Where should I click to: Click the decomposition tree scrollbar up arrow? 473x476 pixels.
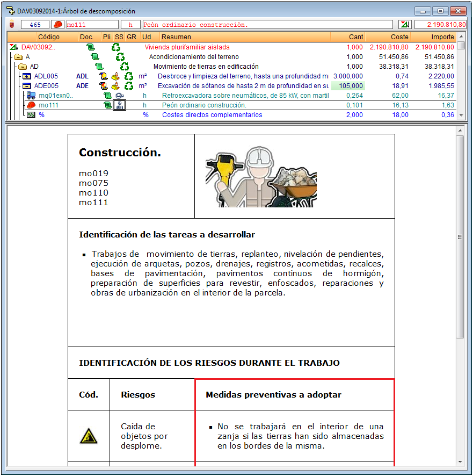pos(461,37)
